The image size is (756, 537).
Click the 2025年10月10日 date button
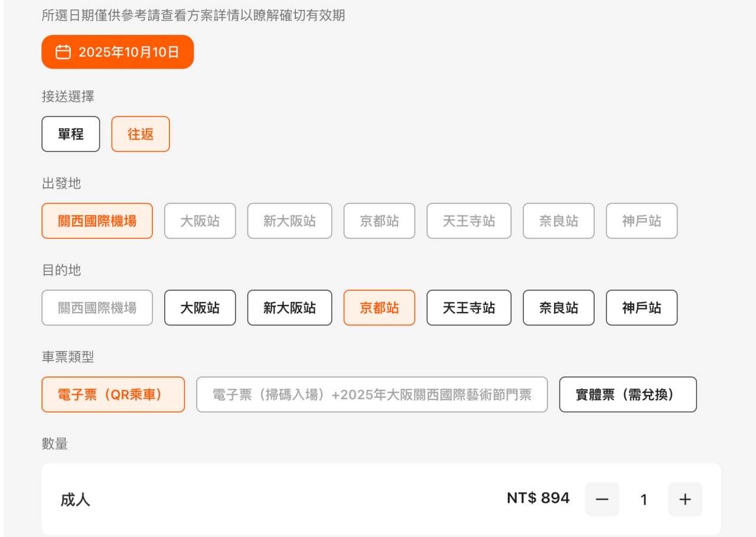(x=117, y=52)
